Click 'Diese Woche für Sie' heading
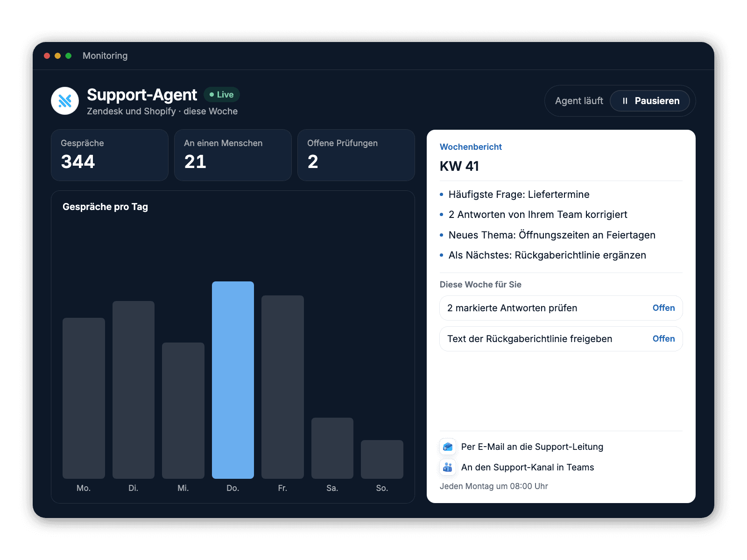 480,285
